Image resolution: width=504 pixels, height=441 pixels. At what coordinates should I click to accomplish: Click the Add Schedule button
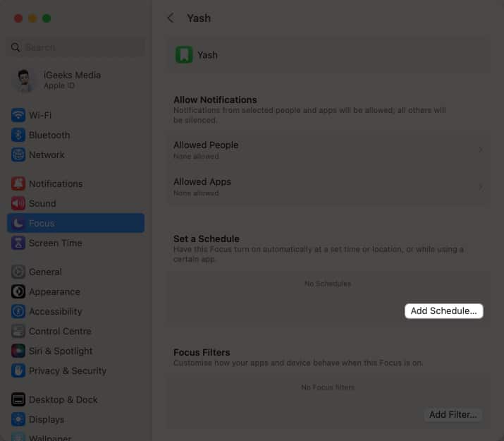(x=443, y=311)
